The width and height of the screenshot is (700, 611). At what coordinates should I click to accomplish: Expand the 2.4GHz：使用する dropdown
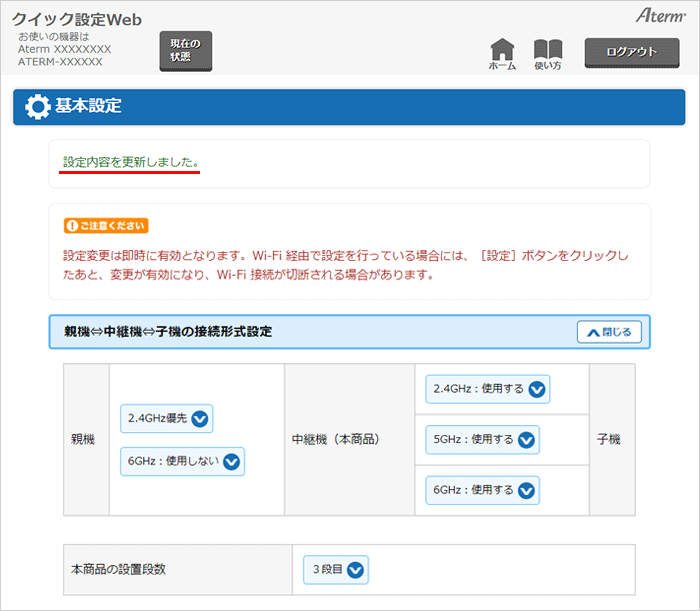tap(487, 389)
